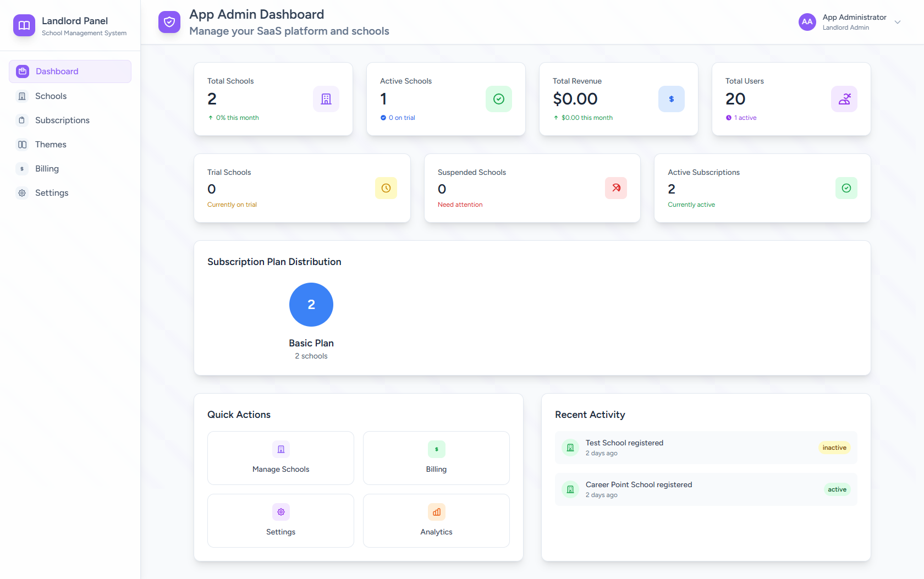Click the Landlord Panel book logo icon

[24, 25]
